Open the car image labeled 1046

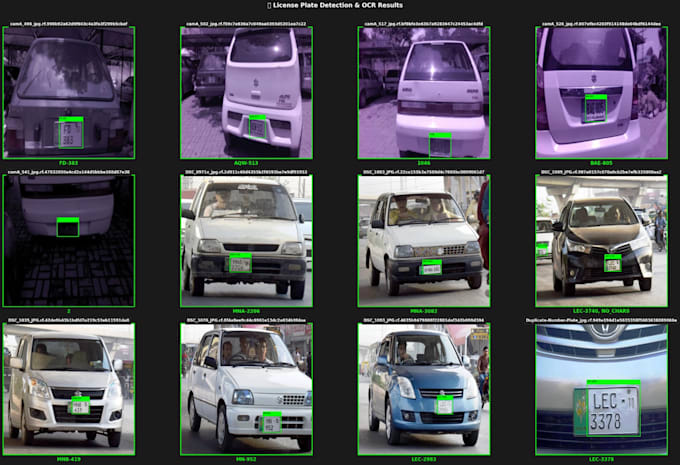(424, 92)
